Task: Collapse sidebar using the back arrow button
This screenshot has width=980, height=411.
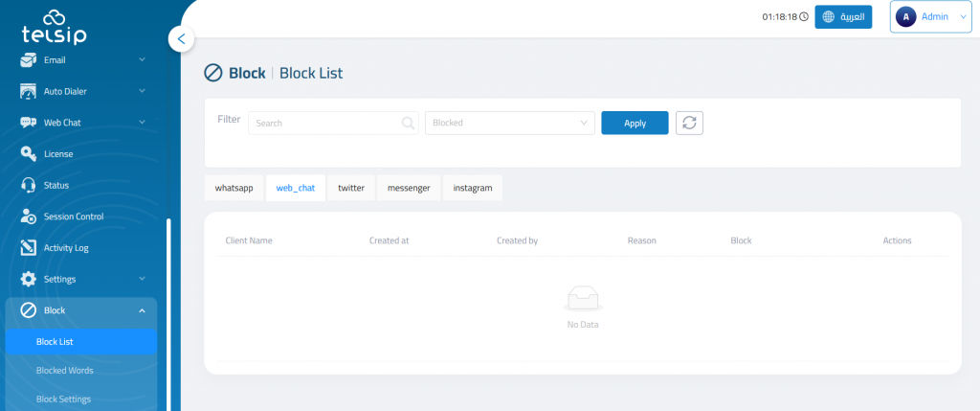Action: click(181, 39)
